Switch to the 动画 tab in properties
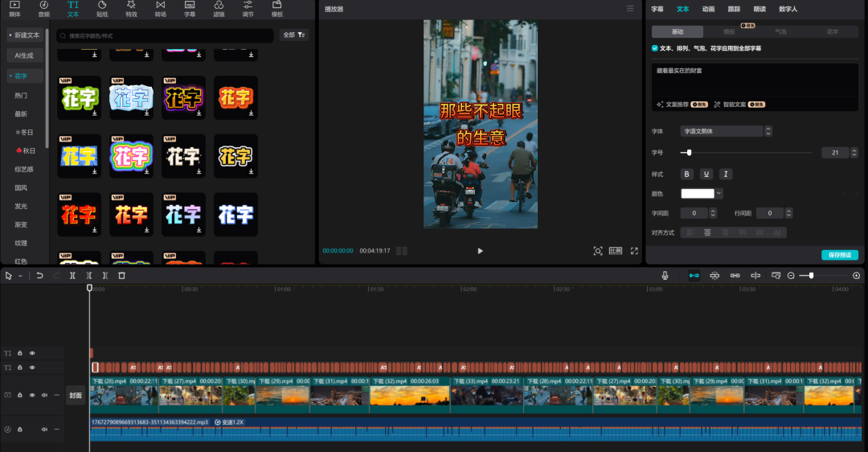This screenshot has height=452, width=868. tap(708, 9)
